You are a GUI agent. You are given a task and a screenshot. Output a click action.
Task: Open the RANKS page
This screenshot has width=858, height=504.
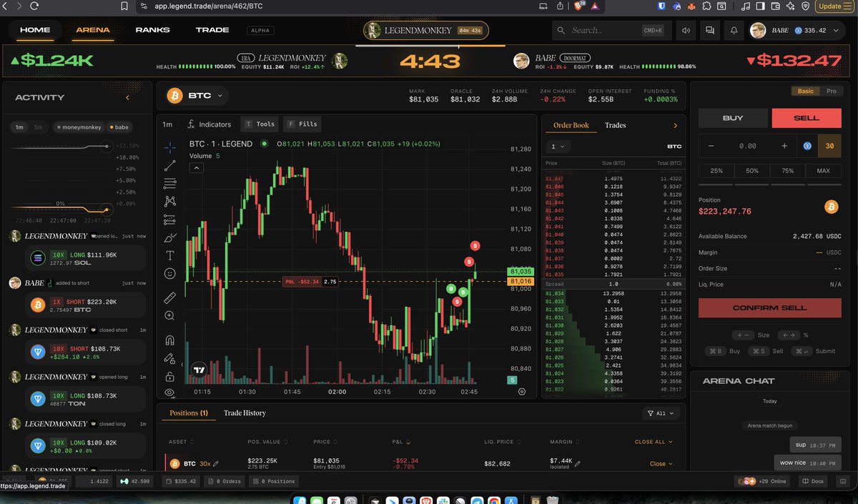point(152,30)
